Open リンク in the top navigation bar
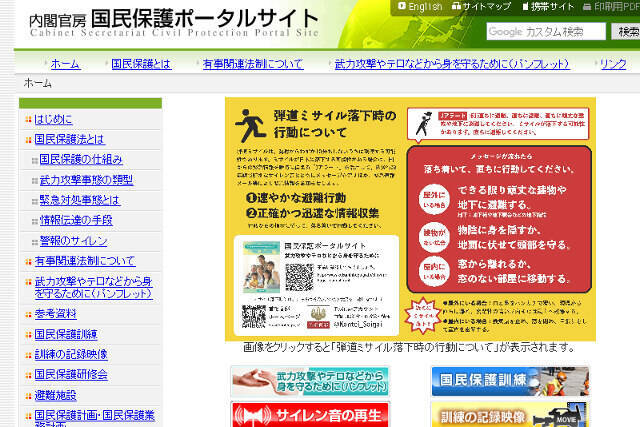Image resolution: width=640 pixels, height=427 pixels. [612, 64]
